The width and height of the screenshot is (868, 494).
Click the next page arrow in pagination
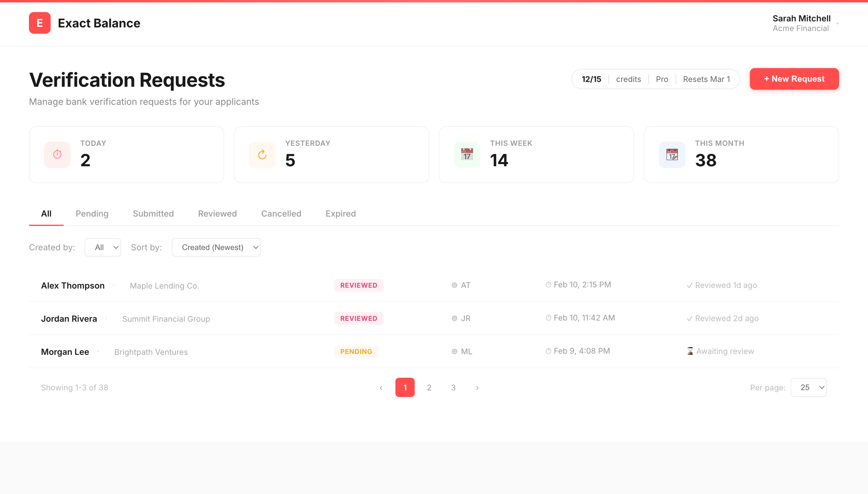477,387
